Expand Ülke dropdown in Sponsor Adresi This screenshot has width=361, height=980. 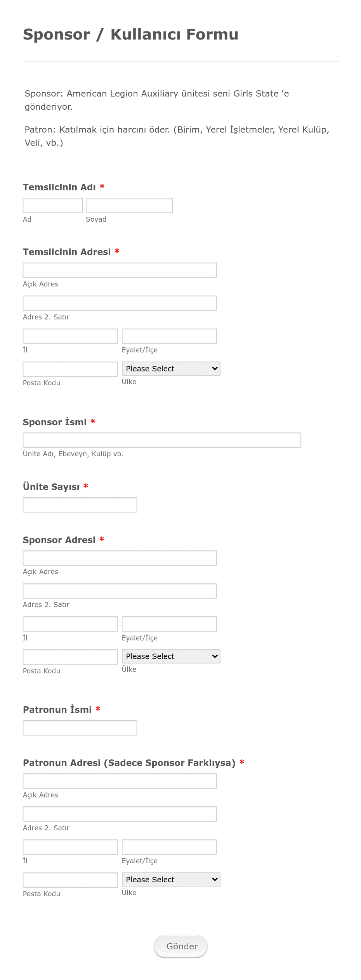(x=171, y=656)
